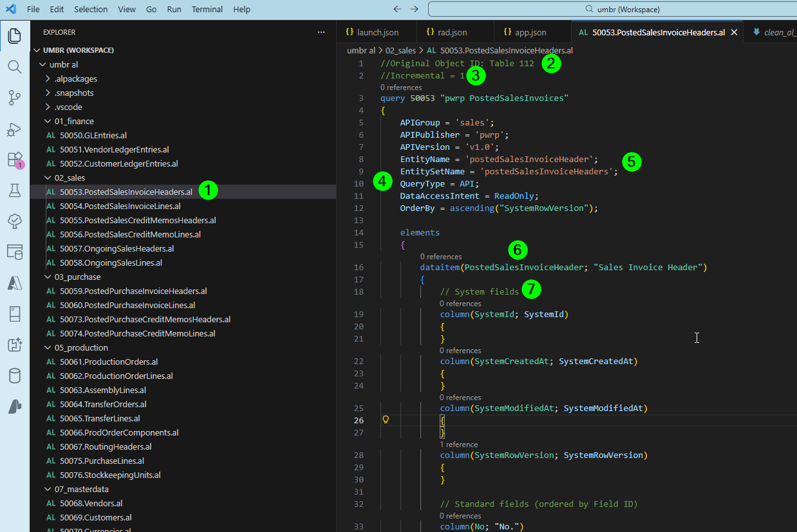Collapse the 03_purchase folder
Viewport: 797px width, 532px height.
183,277
